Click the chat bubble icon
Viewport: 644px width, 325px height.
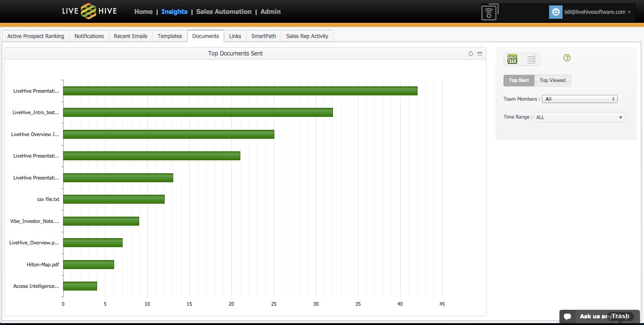(x=567, y=316)
